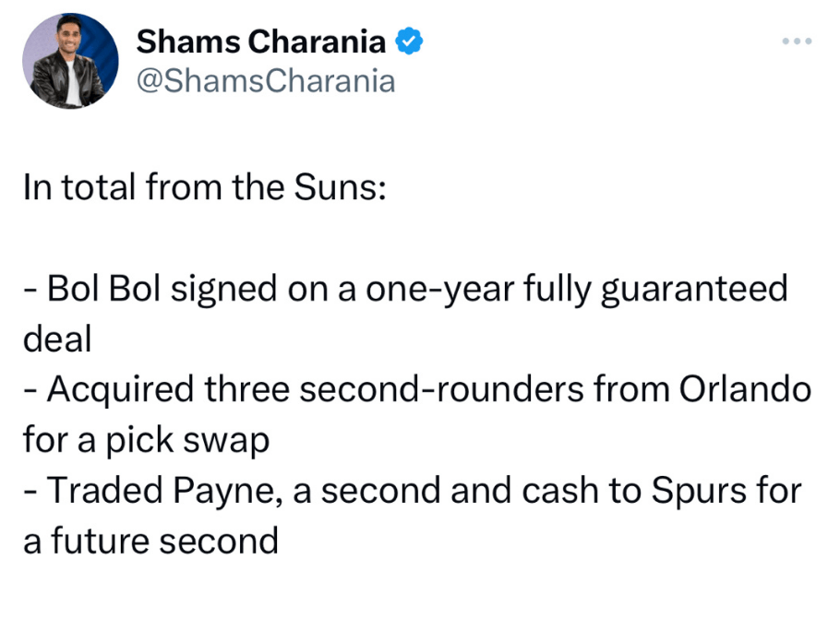Click the text 'a future second'
The image size is (840, 619).
pos(150,540)
